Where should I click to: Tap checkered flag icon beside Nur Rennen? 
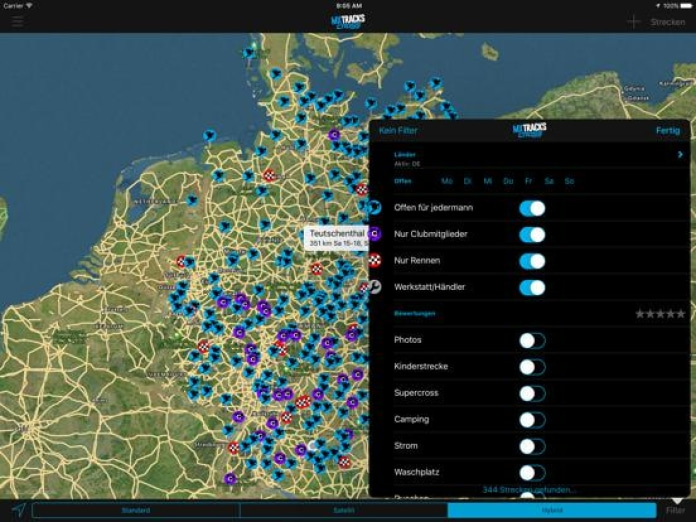click(375, 261)
